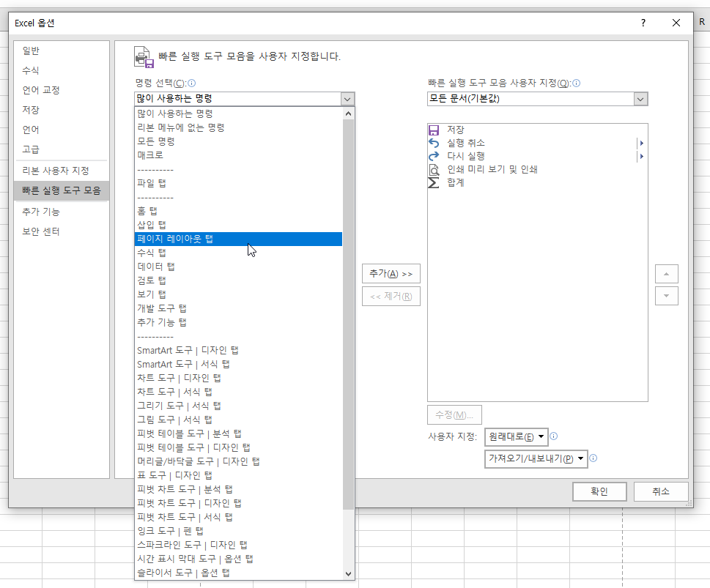Open the 저장 options category

point(62,110)
